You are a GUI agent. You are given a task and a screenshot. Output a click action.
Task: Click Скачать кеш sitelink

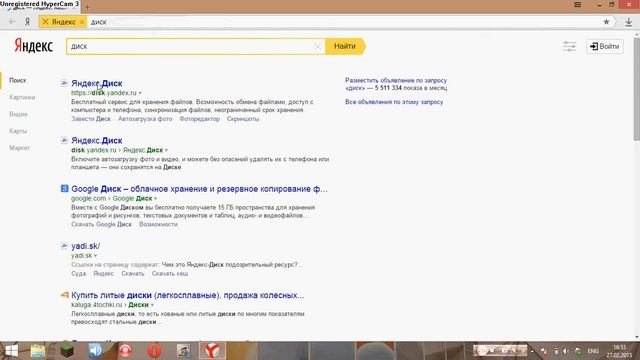click(x=170, y=273)
